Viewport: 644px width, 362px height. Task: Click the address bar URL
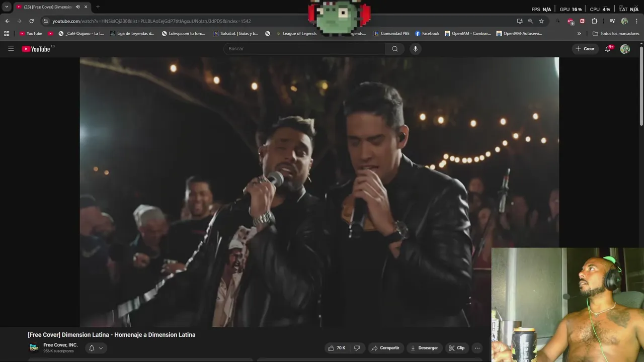(x=151, y=21)
